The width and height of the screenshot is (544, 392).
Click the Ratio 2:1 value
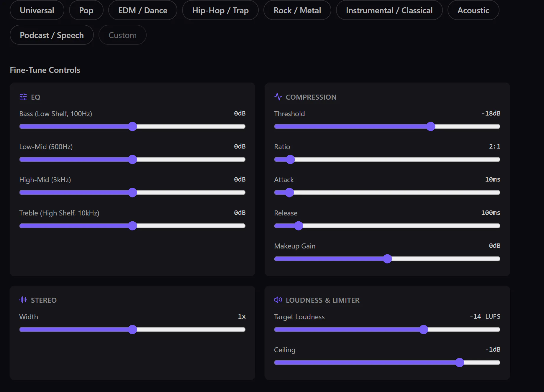(495, 146)
